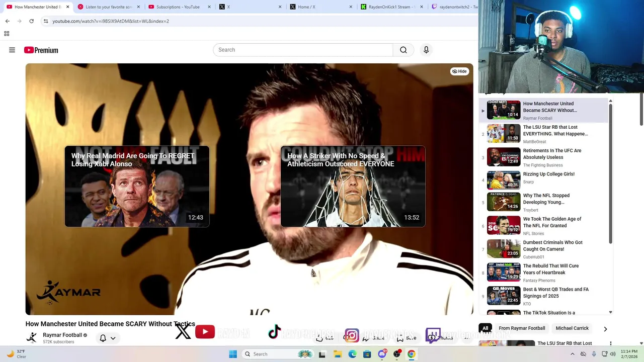Show hidden system tray icons chevron
Screen dimensions: 644x362
pos(572,354)
